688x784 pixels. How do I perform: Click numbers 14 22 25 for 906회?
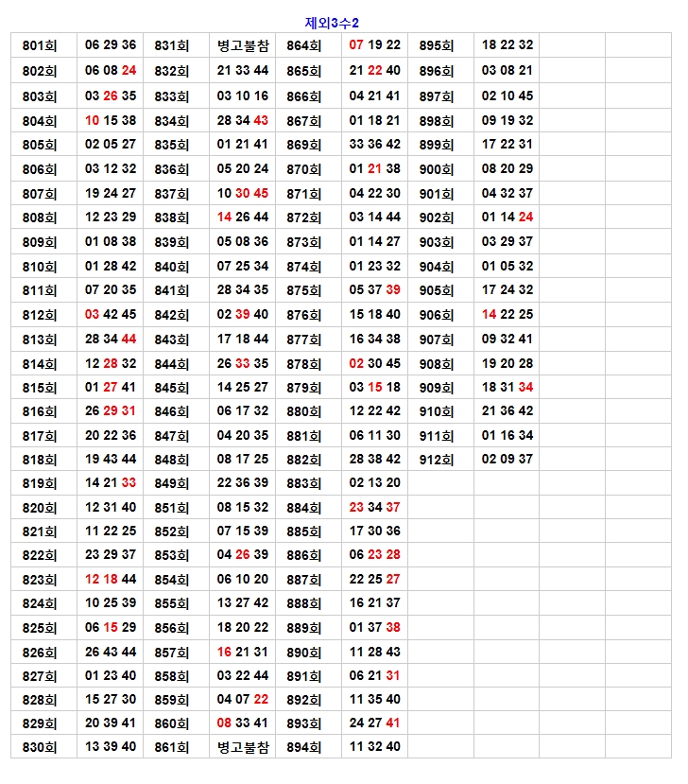[x=507, y=315]
